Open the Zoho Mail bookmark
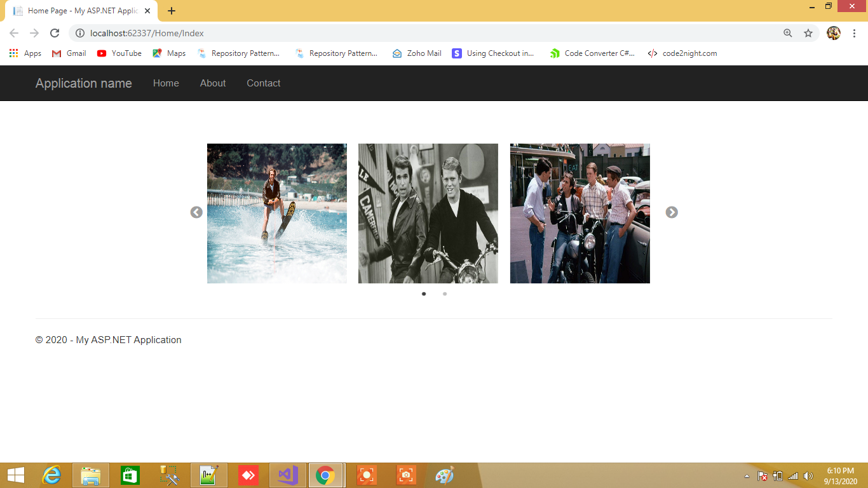 [x=417, y=53]
